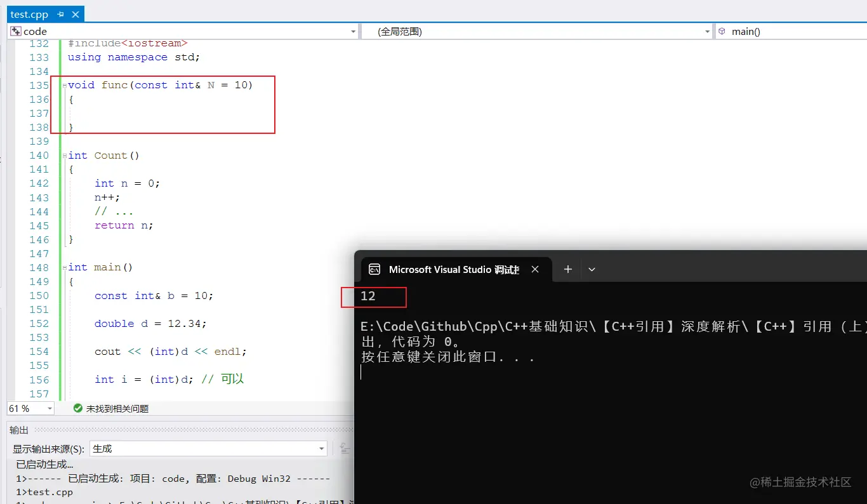The image size is (867, 504).
Task: Close the debug console tab
Action: point(535,269)
